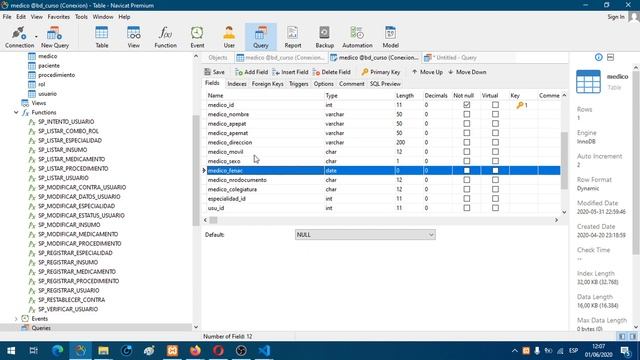Open the Tools menu
The width and height of the screenshot is (640, 360).
[x=81, y=17]
